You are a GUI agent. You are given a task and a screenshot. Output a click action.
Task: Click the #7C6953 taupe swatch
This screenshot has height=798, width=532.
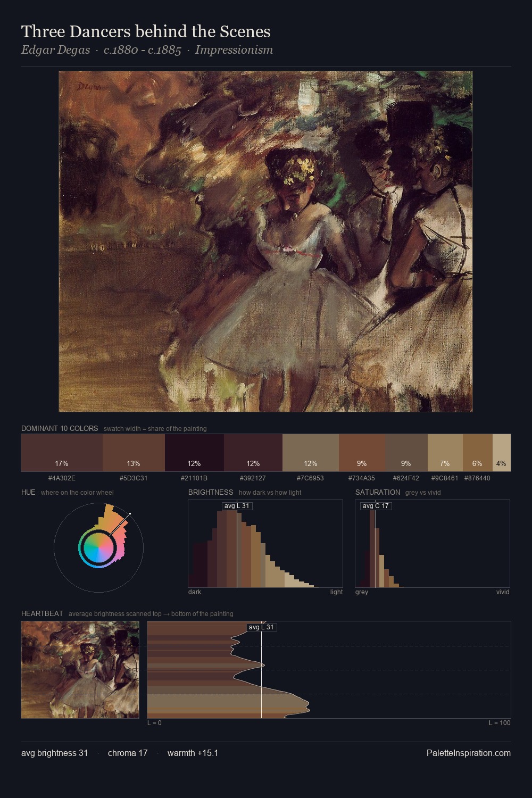[311, 453]
